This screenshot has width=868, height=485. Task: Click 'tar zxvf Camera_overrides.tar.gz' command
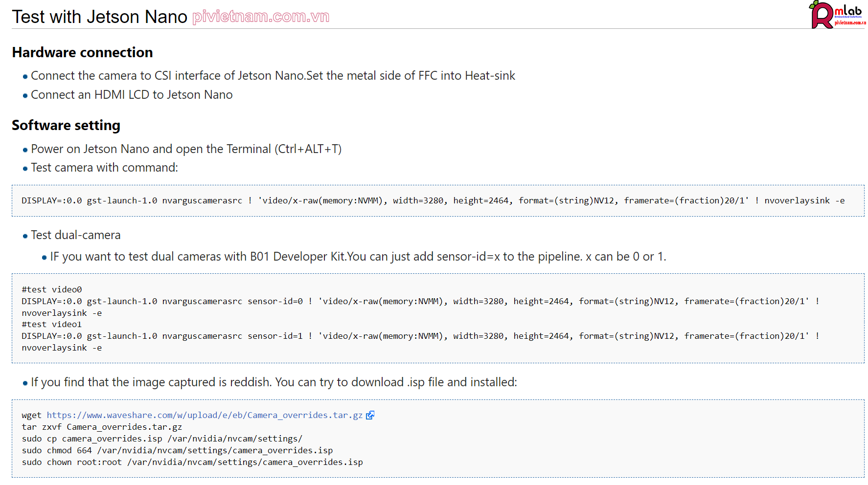(x=102, y=427)
